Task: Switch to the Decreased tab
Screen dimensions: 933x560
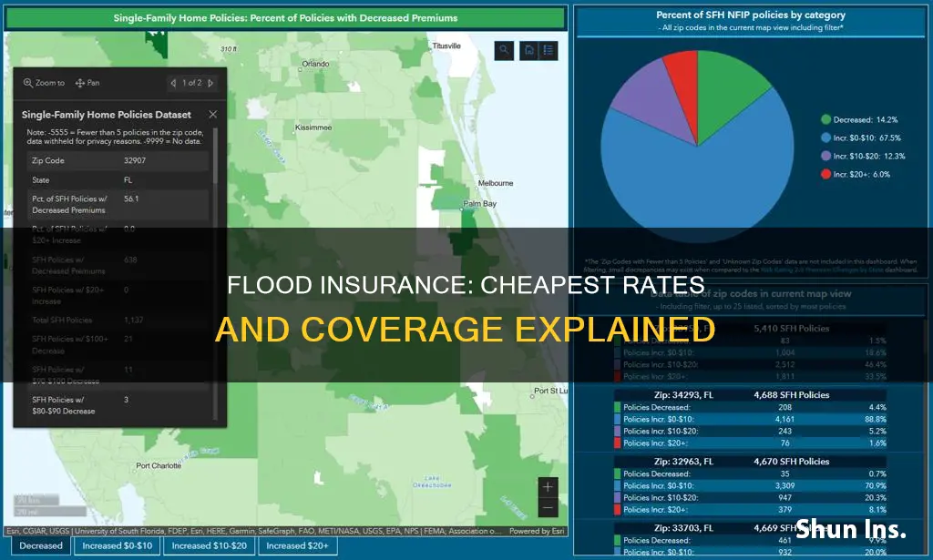Action: [x=40, y=545]
